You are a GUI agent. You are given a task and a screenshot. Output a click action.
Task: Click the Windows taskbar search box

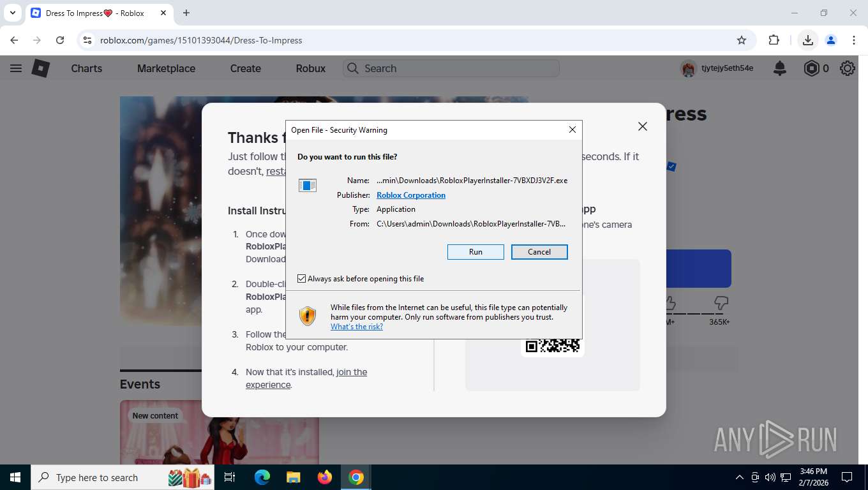pyautogui.click(x=124, y=477)
